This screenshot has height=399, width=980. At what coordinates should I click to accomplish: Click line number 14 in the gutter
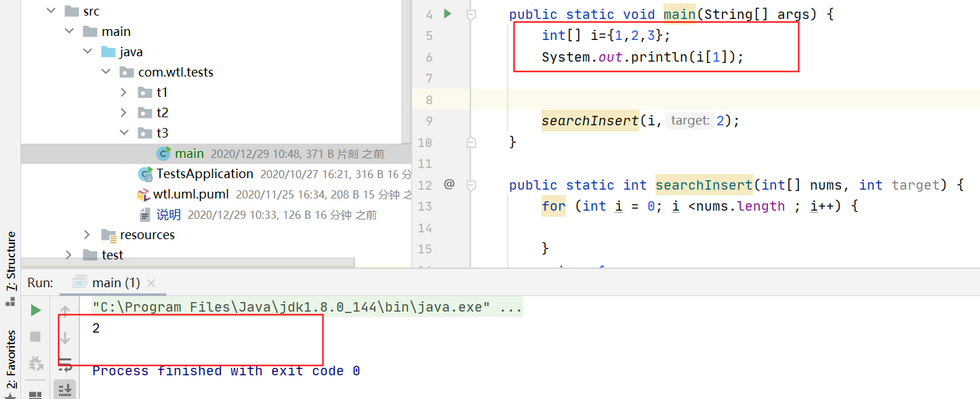click(x=426, y=227)
